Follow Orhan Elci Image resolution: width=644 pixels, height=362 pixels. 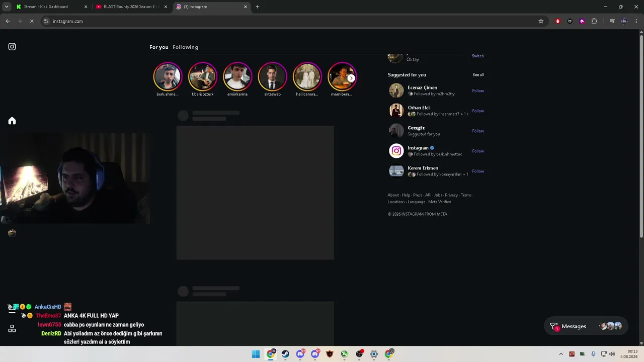[478, 111]
